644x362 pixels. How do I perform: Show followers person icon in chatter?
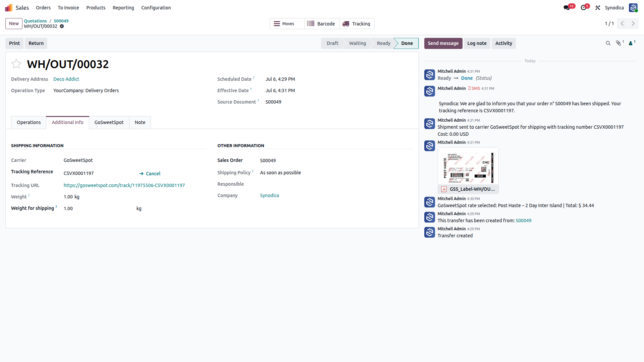point(632,43)
